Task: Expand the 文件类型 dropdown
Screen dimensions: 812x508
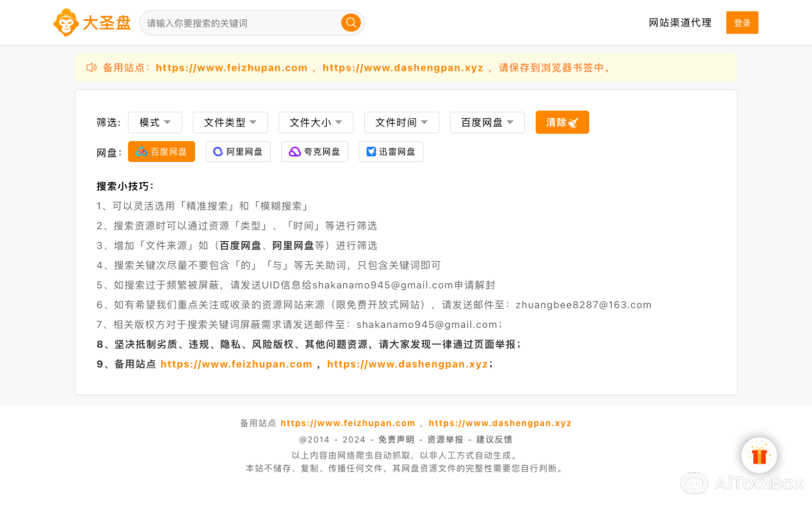Action: tap(230, 122)
